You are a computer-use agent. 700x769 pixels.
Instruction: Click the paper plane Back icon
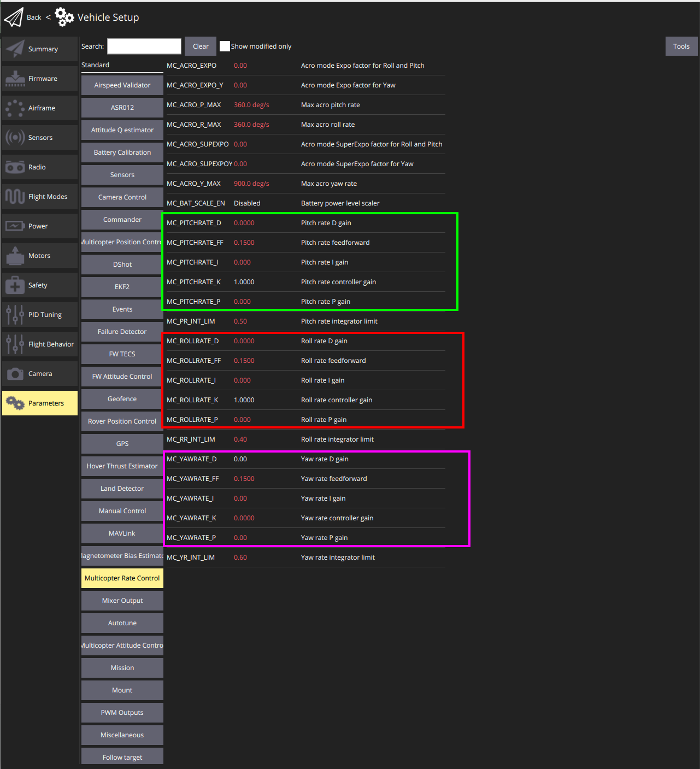(14, 17)
